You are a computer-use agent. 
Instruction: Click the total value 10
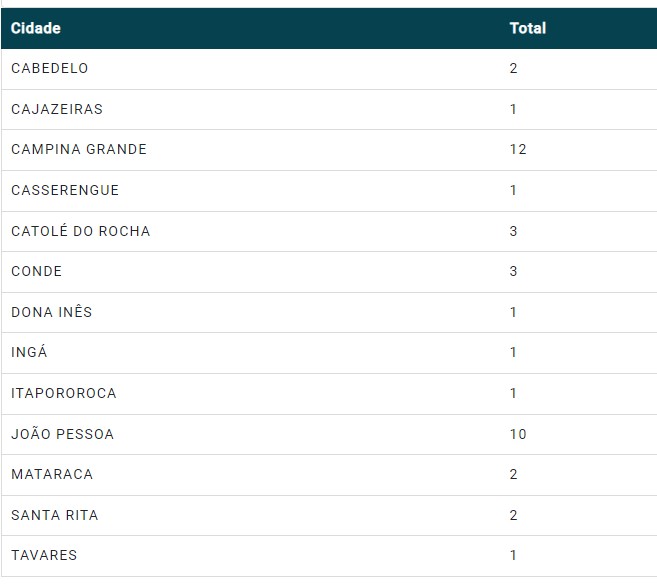518,434
